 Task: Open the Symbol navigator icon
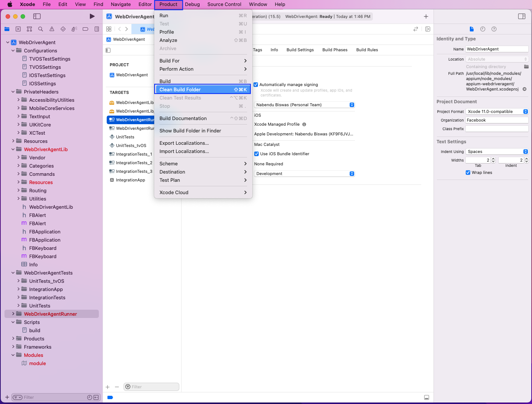[x=29, y=29]
